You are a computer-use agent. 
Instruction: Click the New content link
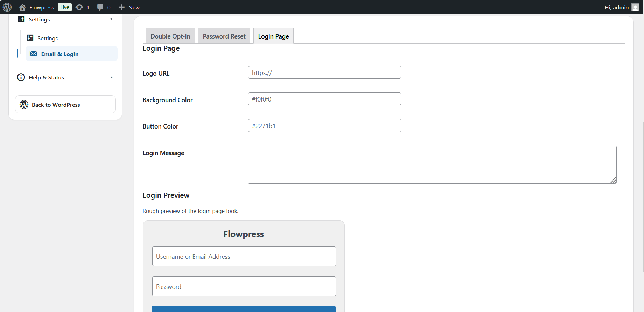[x=134, y=7]
